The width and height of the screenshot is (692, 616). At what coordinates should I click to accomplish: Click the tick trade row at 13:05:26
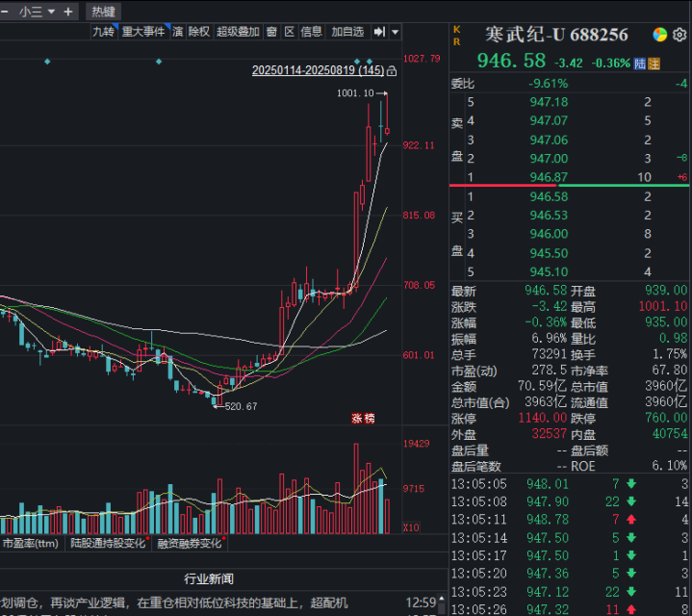click(570, 609)
